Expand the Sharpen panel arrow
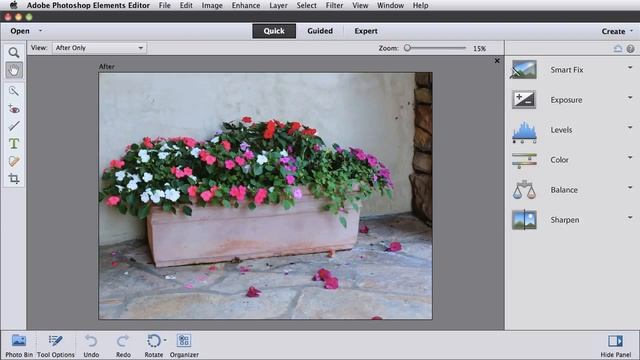The height and width of the screenshot is (360, 640). [x=630, y=218]
